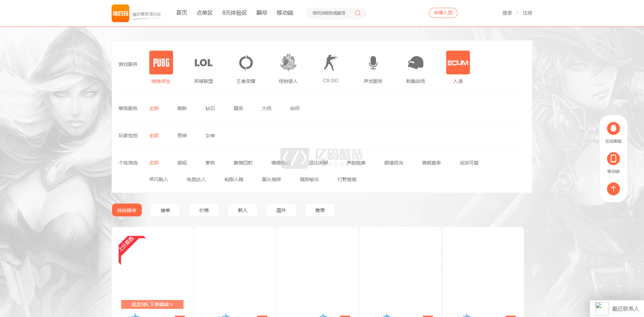Click the search magnifier icon

point(358,13)
